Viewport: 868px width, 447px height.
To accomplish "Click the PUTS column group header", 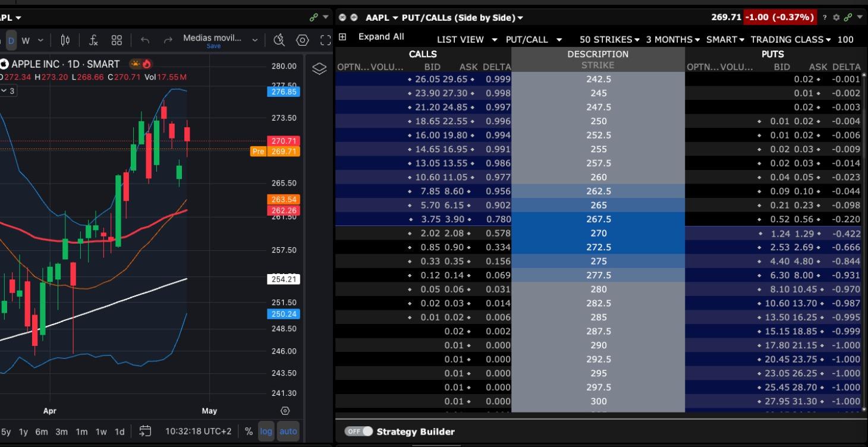I will click(x=773, y=54).
